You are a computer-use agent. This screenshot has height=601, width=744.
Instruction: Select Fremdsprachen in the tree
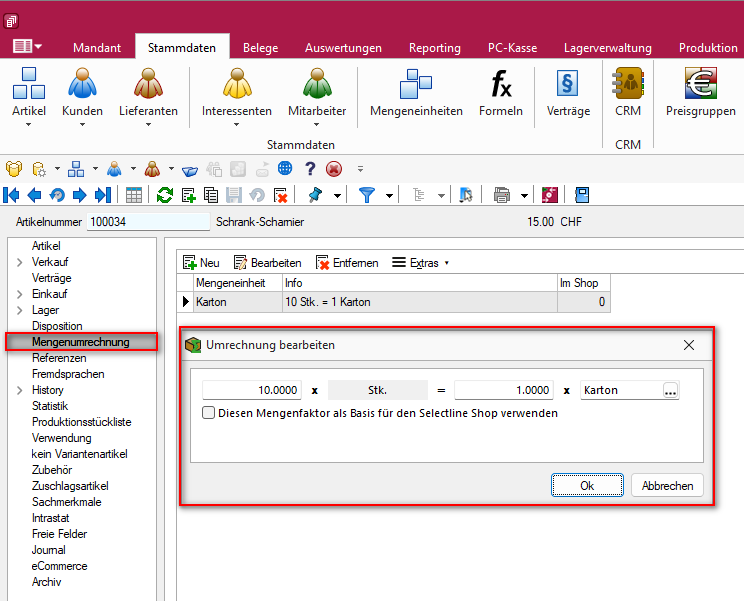[x=68, y=374]
